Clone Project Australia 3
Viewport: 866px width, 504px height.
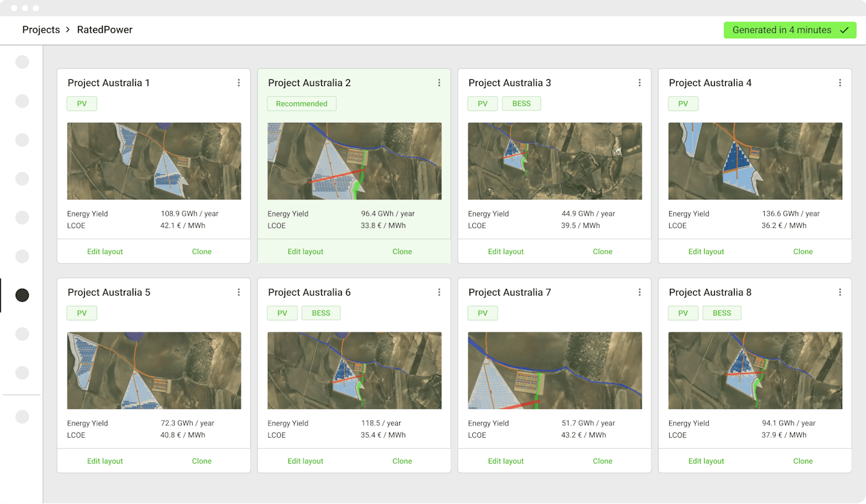coord(602,251)
